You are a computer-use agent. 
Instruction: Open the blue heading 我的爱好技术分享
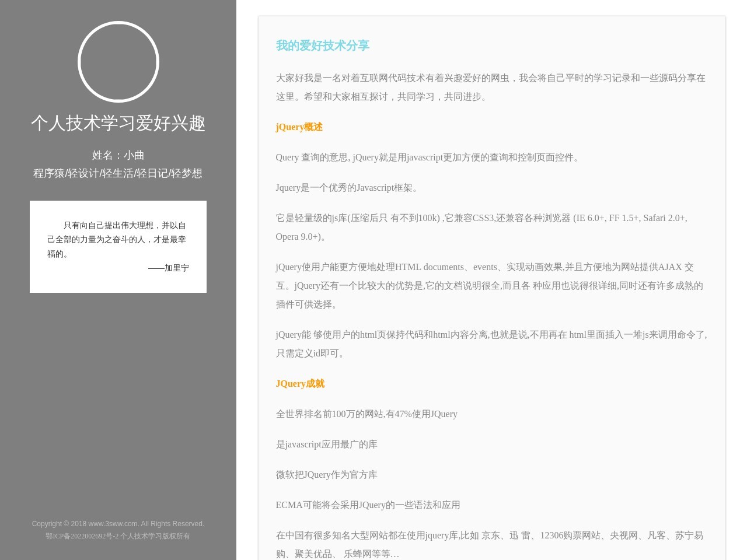point(322,45)
